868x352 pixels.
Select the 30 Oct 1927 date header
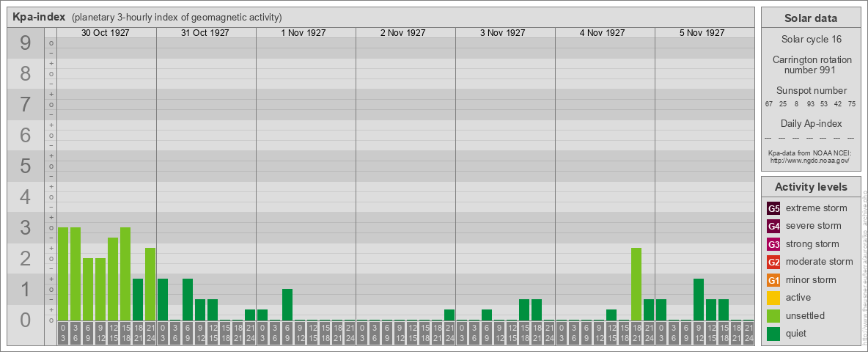(105, 33)
